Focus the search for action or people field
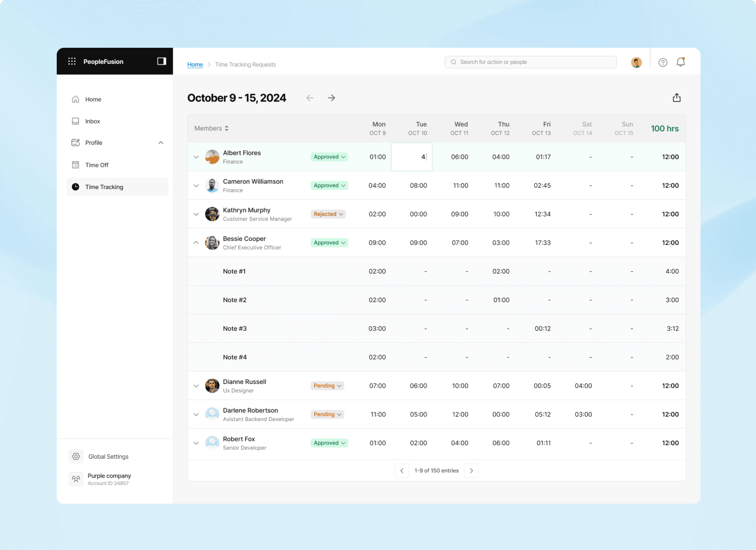Screen dimensions: 756x550 [x=530, y=62]
